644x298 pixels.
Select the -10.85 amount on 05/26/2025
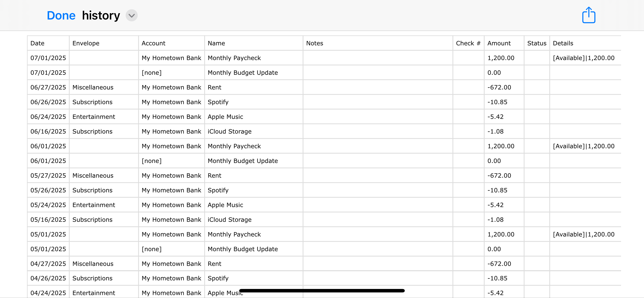coord(497,190)
